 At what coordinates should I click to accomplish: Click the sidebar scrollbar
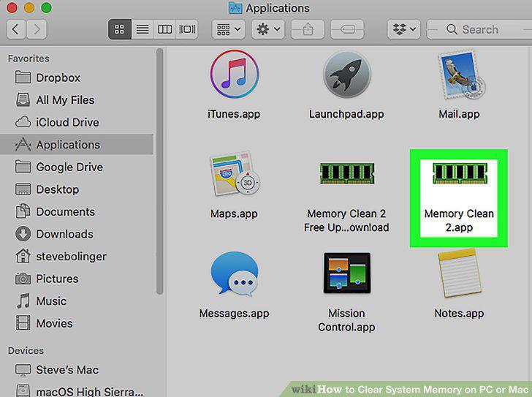click(159, 171)
